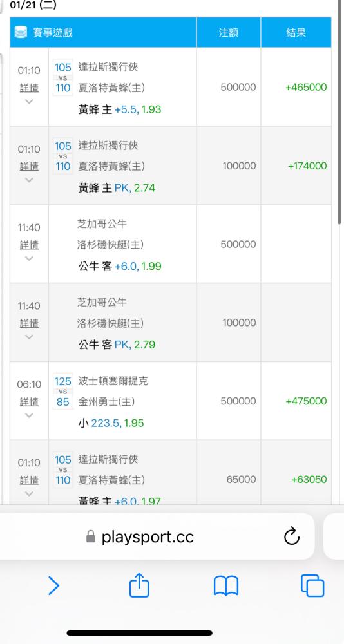The image size is (344, 644).
Task: Expand the chevron of the 公牛 客 +6.0 row
Action: pyautogui.click(x=29, y=258)
